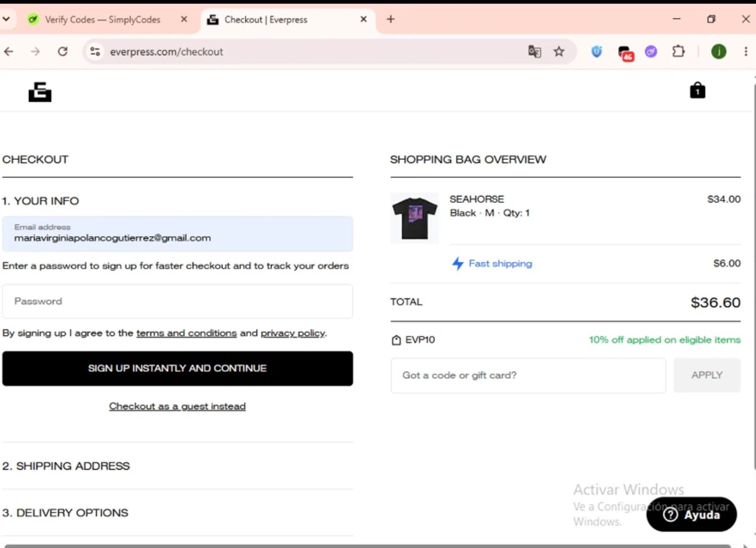
Task: Restore down the browser window
Action: [711, 19]
